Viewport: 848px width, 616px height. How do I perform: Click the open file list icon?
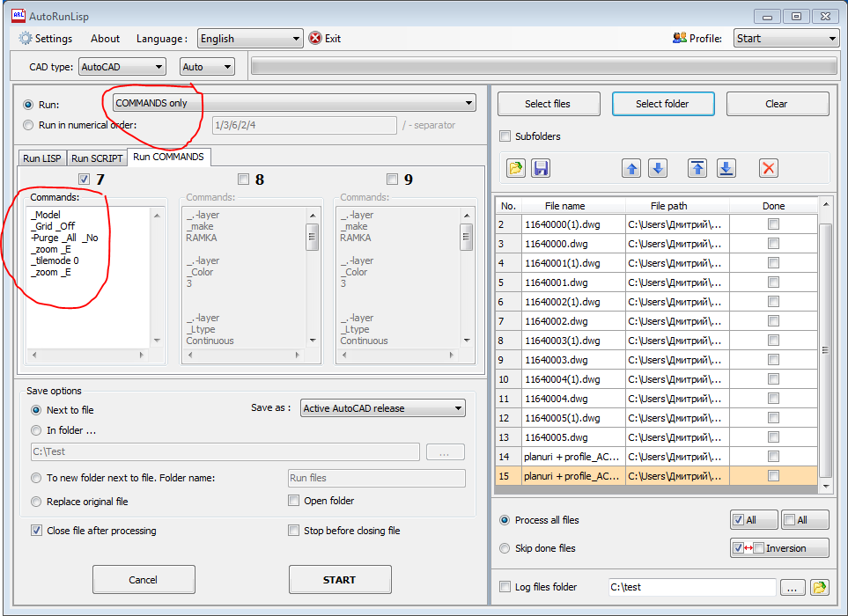click(x=517, y=168)
